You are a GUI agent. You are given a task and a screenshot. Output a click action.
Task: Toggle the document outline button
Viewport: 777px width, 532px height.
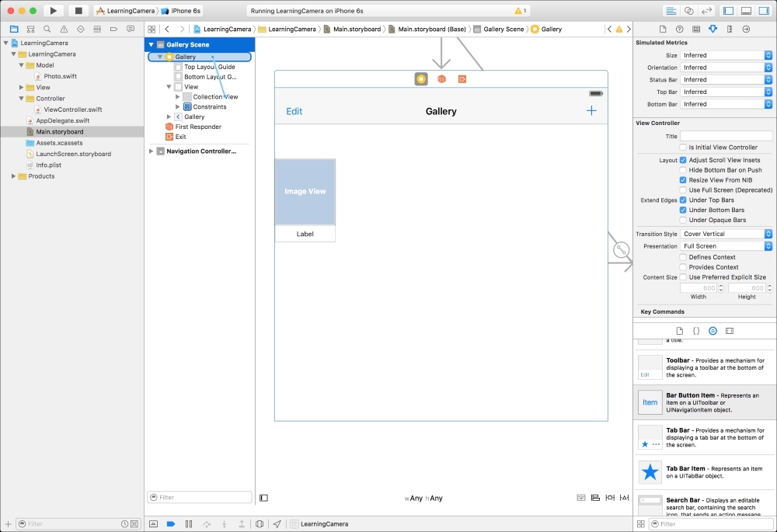(264, 498)
